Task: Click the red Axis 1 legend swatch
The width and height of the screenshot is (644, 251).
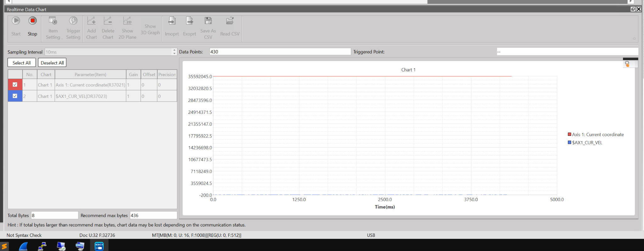Action: click(x=569, y=134)
